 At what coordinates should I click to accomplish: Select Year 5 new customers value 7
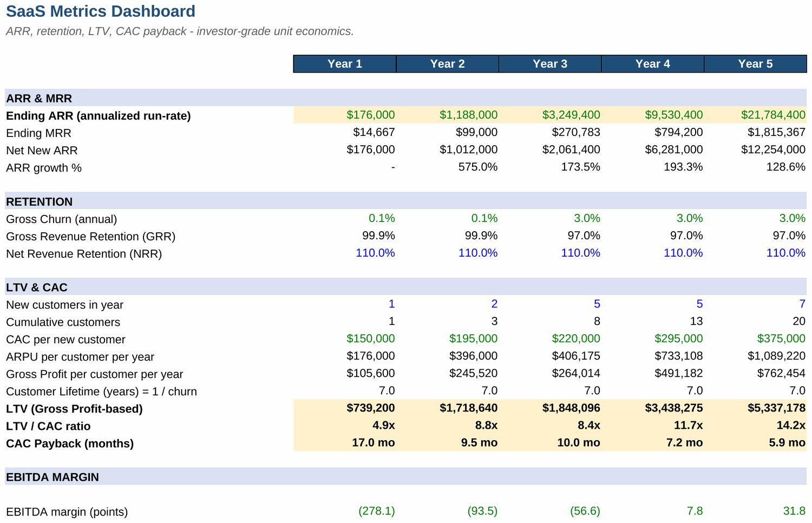click(756, 304)
